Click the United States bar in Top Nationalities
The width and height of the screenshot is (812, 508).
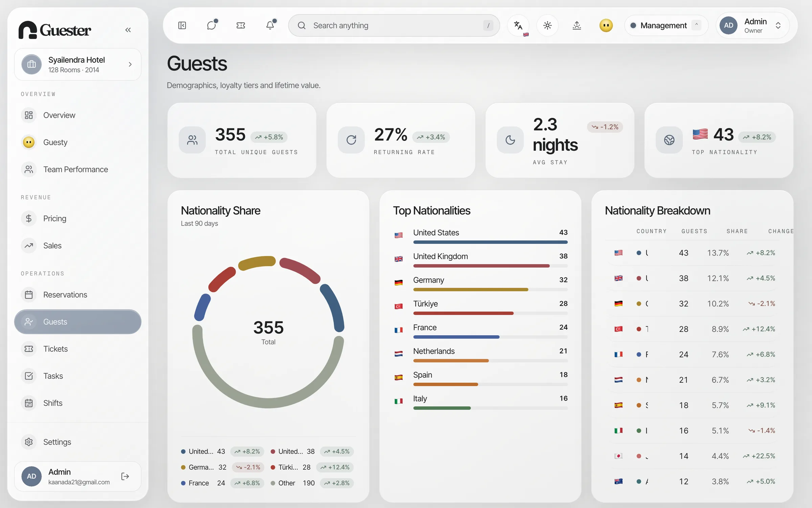490,242
